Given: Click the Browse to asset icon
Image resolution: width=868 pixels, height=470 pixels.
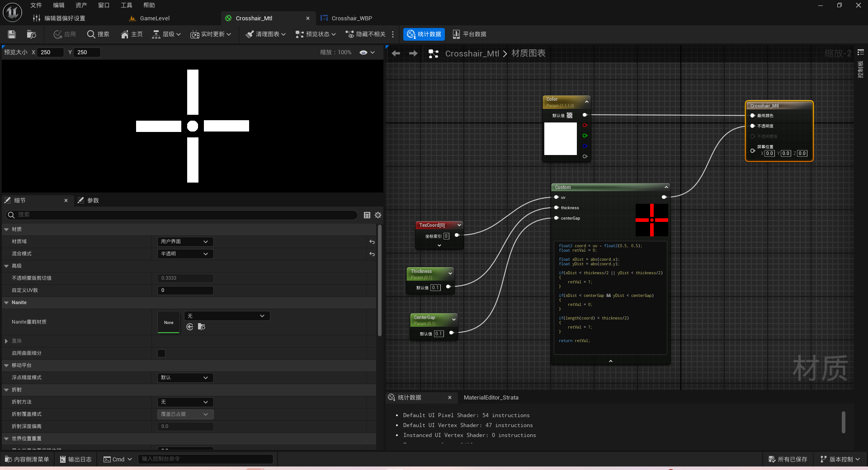Looking at the screenshot, I should pyautogui.click(x=31, y=34).
